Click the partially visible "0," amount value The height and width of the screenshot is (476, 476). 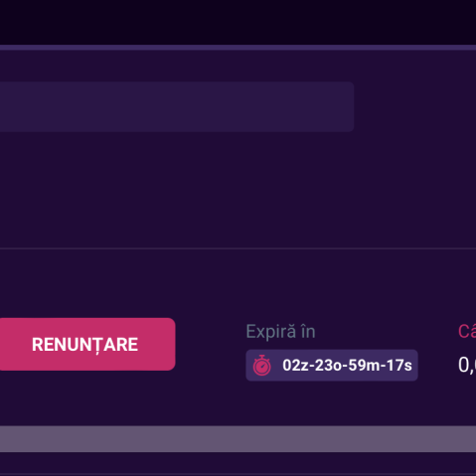click(467, 365)
